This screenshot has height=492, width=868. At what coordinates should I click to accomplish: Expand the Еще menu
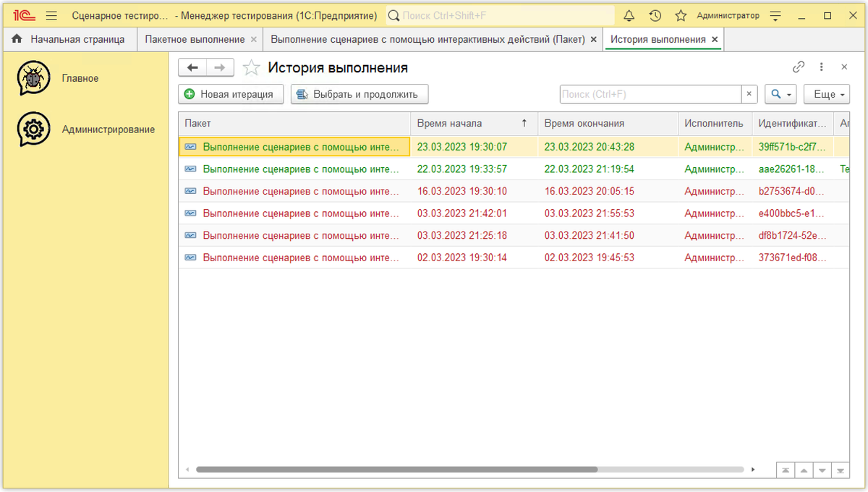click(x=827, y=94)
